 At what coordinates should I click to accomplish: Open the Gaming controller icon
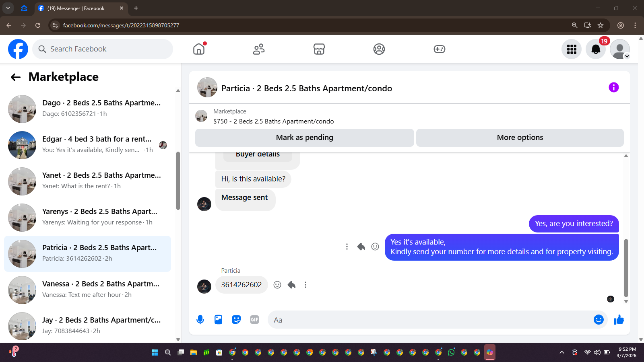tap(439, 49)
